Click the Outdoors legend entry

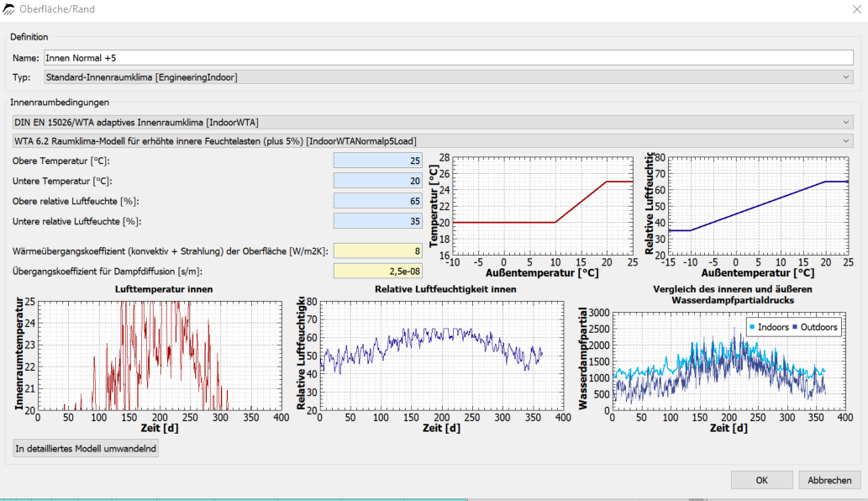click(x=815, y=327)
